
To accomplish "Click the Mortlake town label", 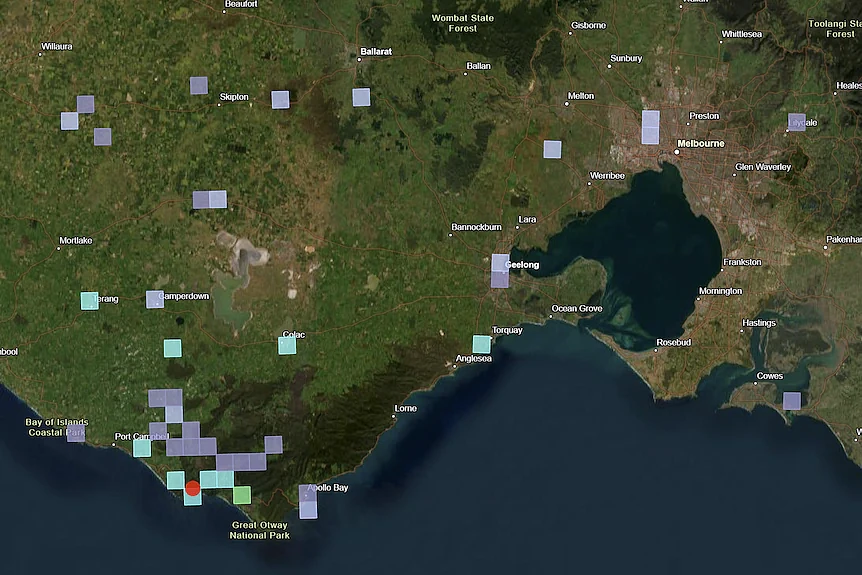I will pos(76,240).
